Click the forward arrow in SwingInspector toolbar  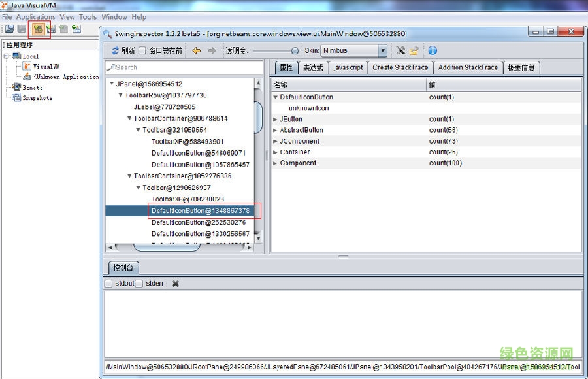[212, 50]
